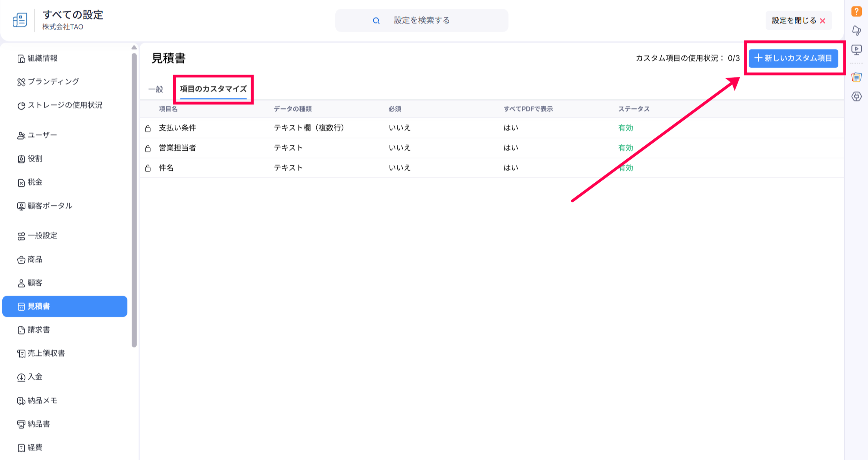Open the video tutorials screen icon
The height and width of the screenshot is (460, 868).
(856, 50)
